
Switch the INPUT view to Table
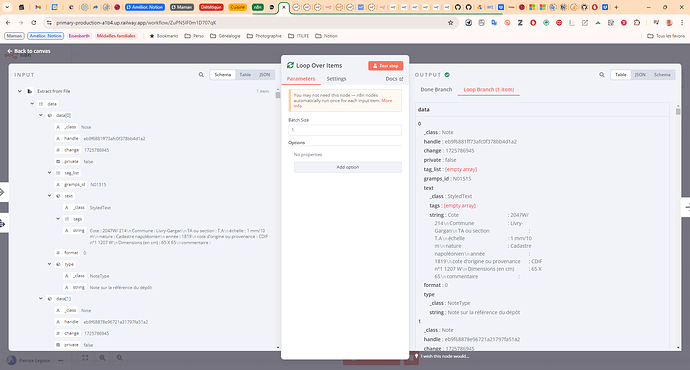pos(245,75)
